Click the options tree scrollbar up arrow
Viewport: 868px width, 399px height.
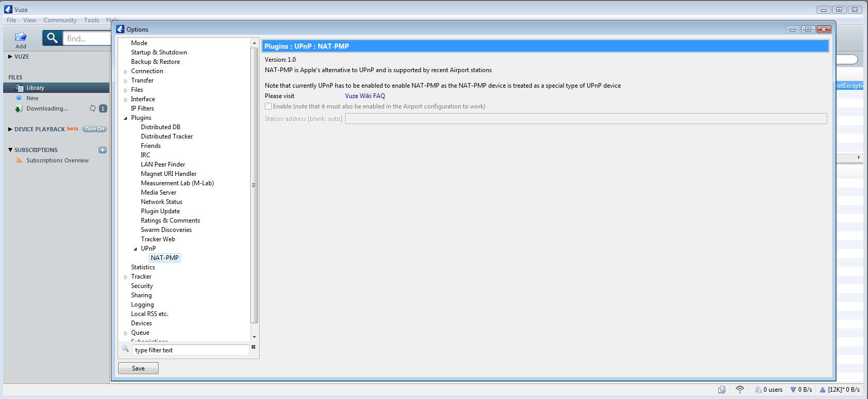point(254,43)
